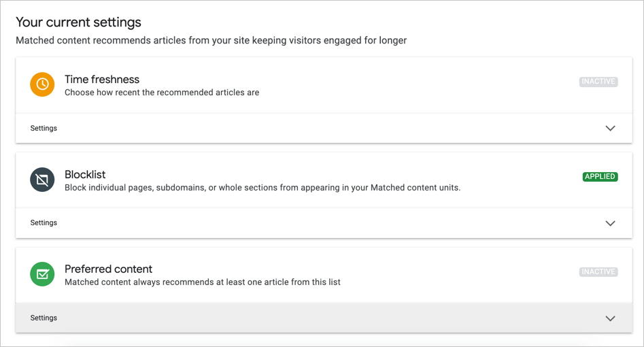Click the INACTIVE badge on Preferred content

[x=598, y=272]
